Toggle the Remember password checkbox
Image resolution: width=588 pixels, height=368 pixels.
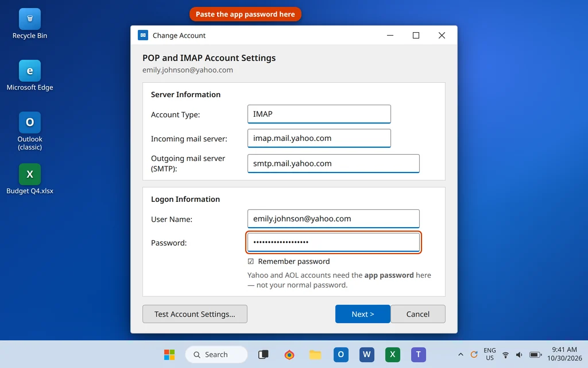(x=250, y=262)
